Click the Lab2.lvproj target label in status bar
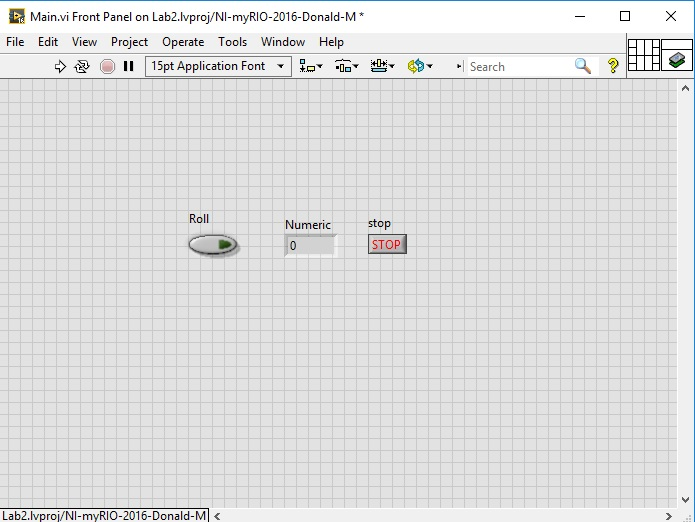This screenshot has height=522, width=695. pyautogui.click(x=104, y=516)
